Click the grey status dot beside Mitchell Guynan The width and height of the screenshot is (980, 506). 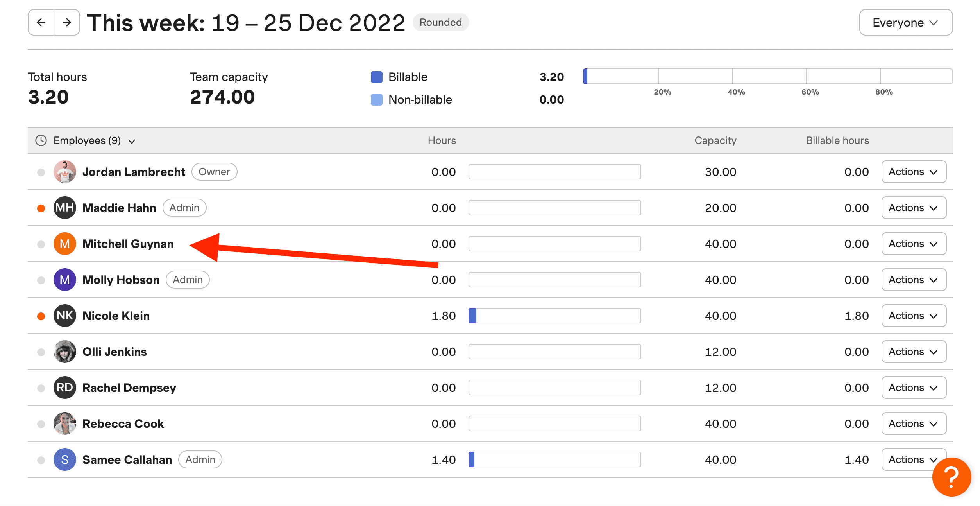pos(41,244)
